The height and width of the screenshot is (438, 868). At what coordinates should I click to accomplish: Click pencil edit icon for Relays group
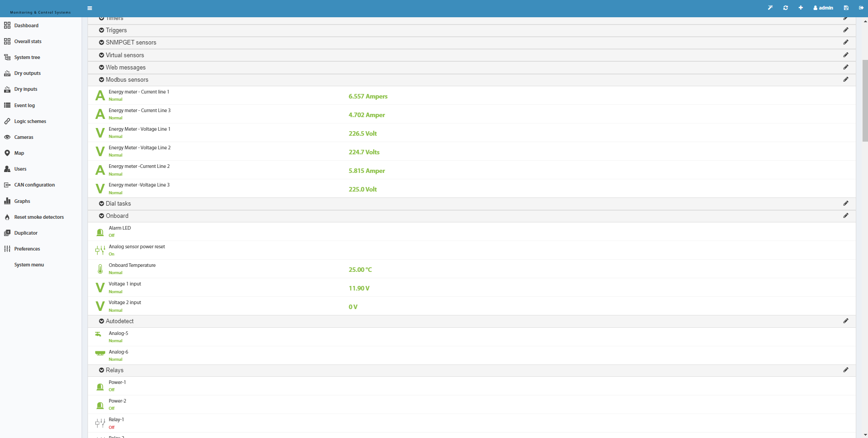tap(846, 370)
